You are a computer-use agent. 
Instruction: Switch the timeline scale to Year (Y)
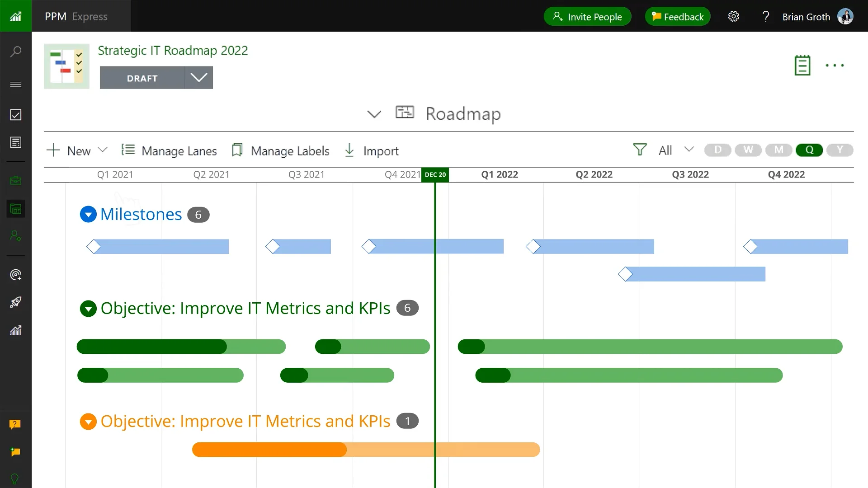pyautogui.click(x=840, y=150)
